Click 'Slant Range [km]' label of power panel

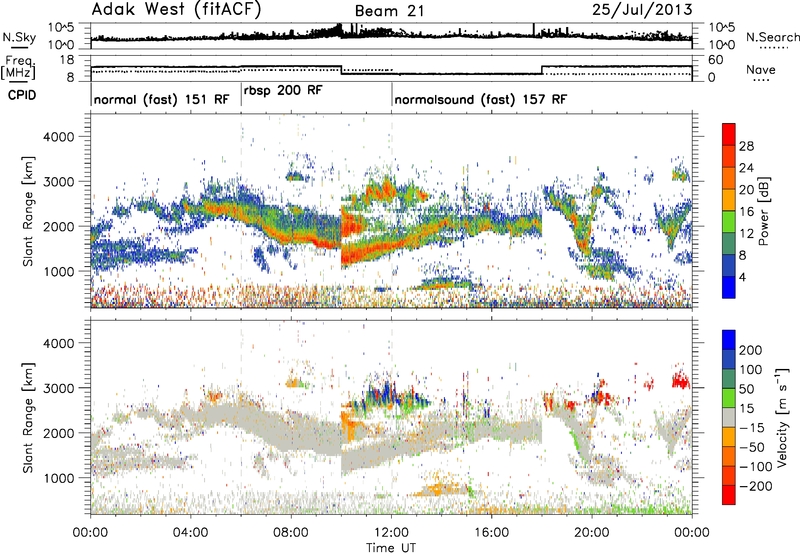point(28,211)
